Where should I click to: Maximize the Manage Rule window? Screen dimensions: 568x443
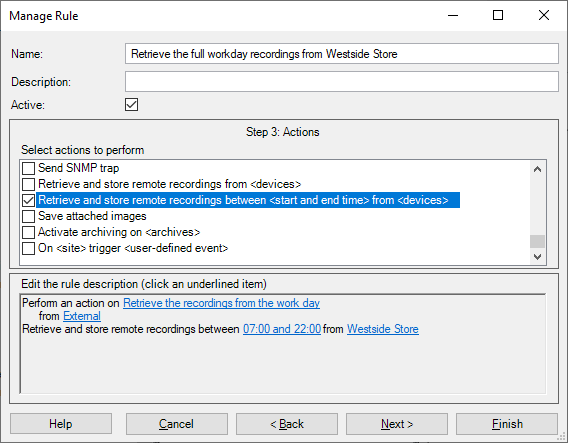click(x=498, y=15)
